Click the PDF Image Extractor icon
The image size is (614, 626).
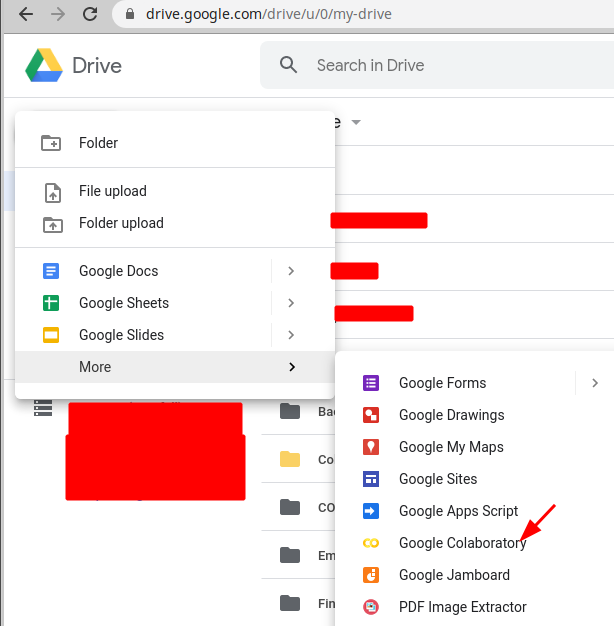pos(371,607)
